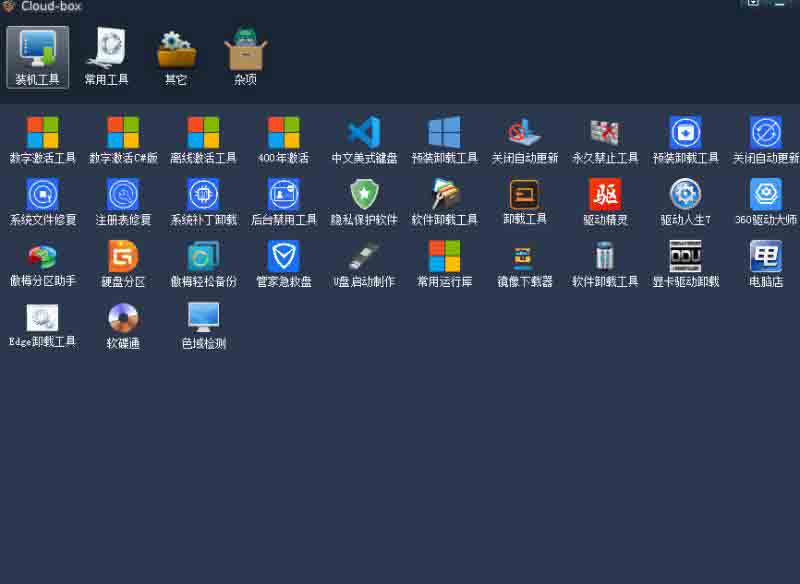Open the 常用工具 category tab
The height and width of the screenshot is (584, 800).
point(106,57)
